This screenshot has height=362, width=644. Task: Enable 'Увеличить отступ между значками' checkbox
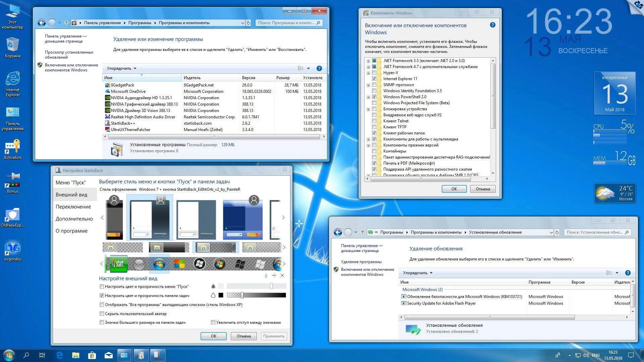213,322
